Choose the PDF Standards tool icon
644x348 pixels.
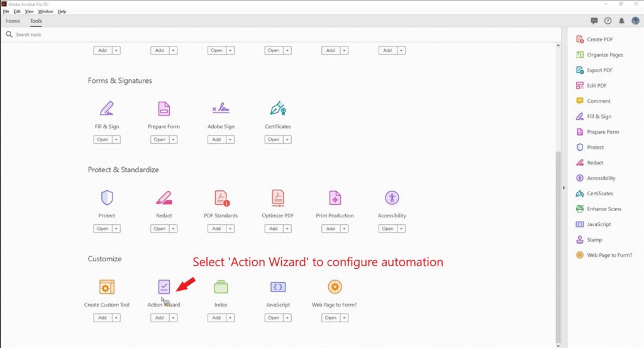[x=222, y=198]
